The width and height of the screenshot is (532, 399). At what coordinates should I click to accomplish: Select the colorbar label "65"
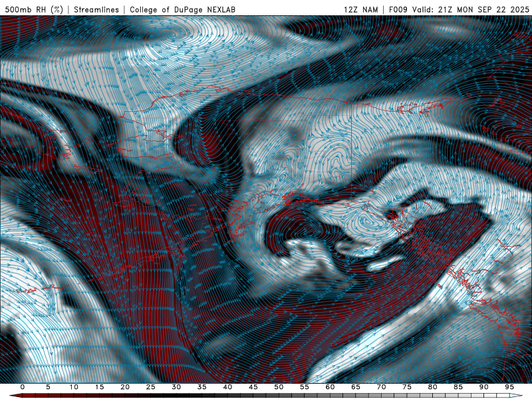356,387
